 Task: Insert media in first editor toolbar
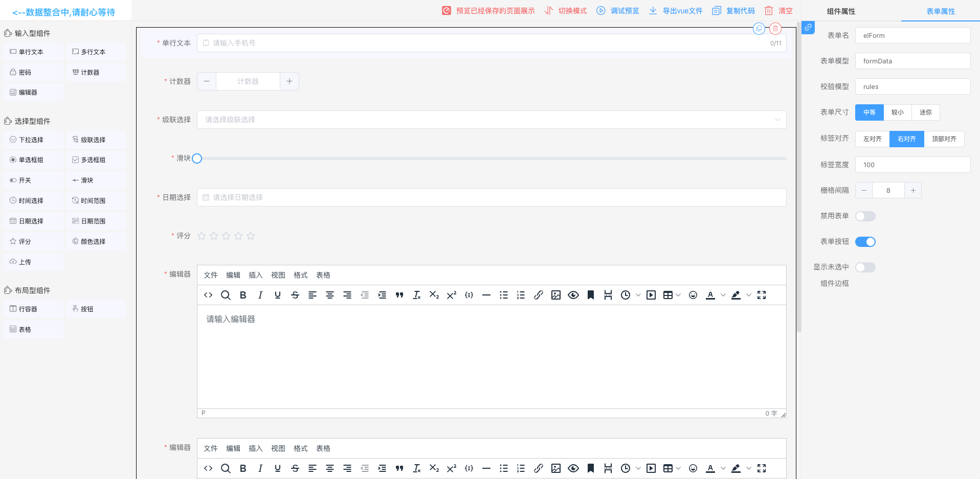tap(651, 295)
